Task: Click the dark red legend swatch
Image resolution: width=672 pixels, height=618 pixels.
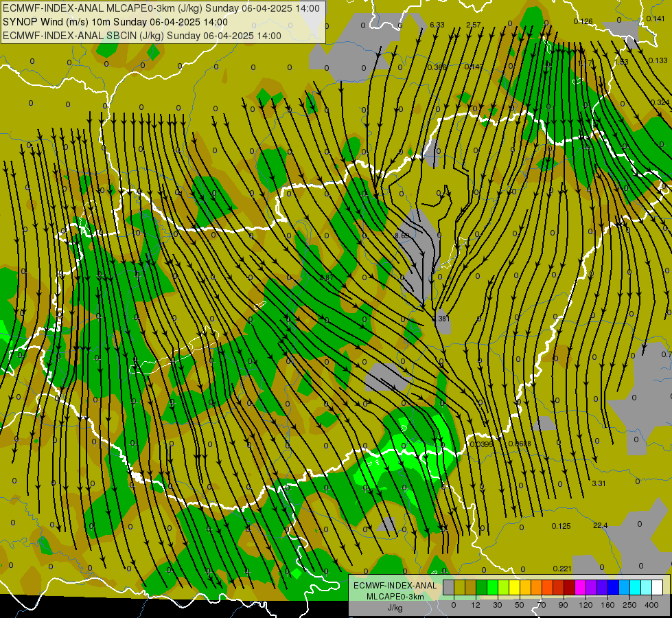Action: point(570,588)
